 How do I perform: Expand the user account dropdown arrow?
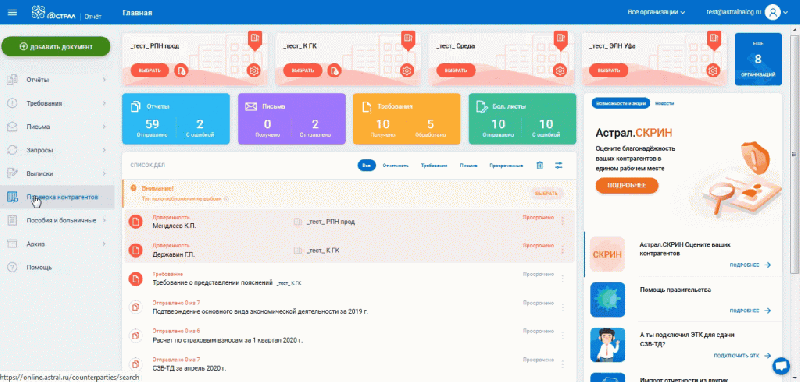(786, 13)
